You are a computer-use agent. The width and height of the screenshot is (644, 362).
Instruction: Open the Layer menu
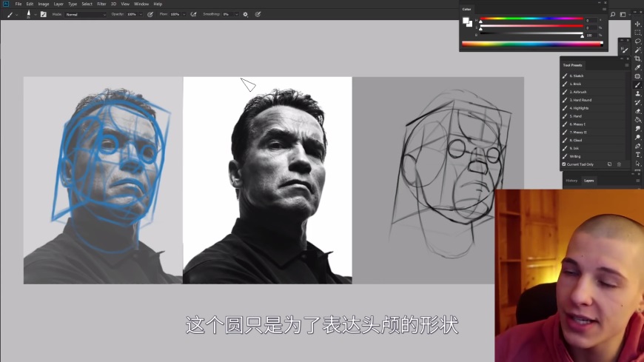tap(58, 4)
